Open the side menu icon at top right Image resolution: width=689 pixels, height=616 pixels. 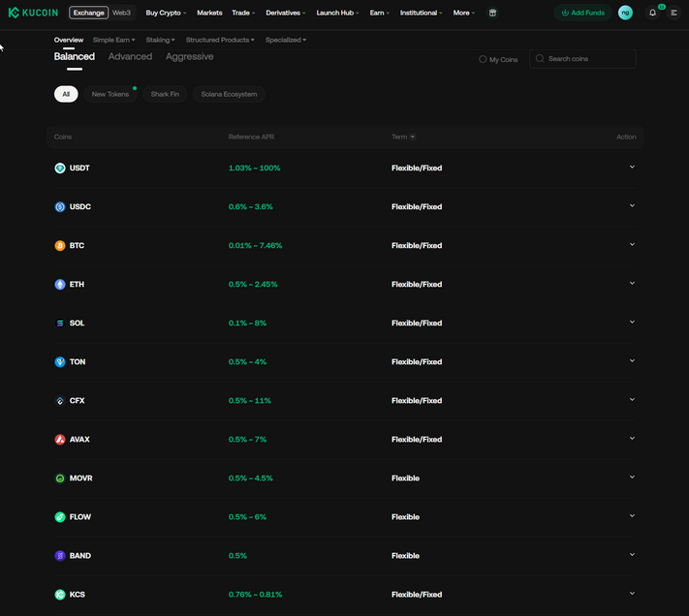click(x=673, y=13)
